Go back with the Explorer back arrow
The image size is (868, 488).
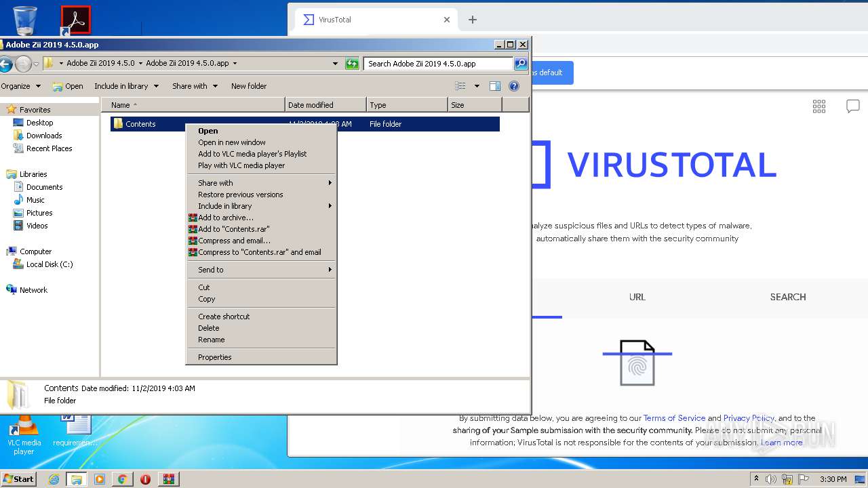5,64
